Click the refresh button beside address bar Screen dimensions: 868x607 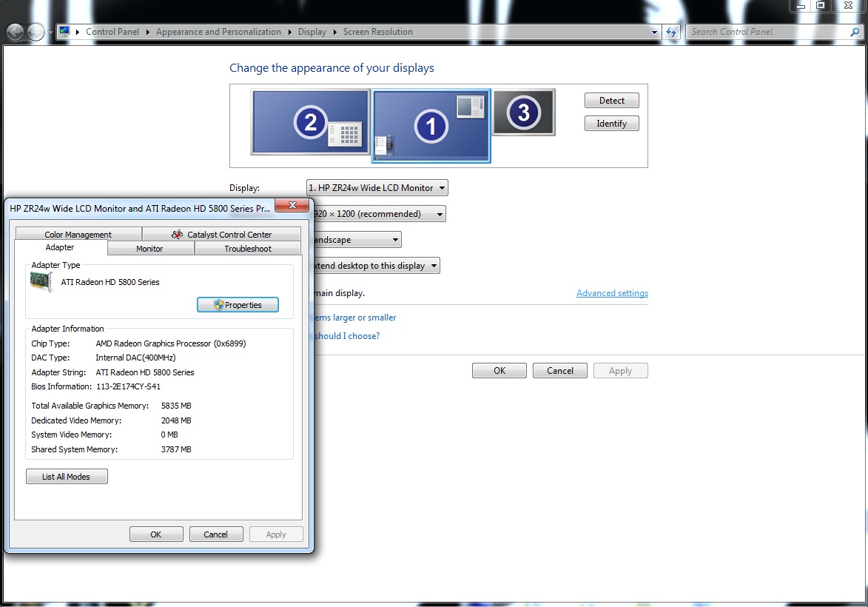pos(671,32)
